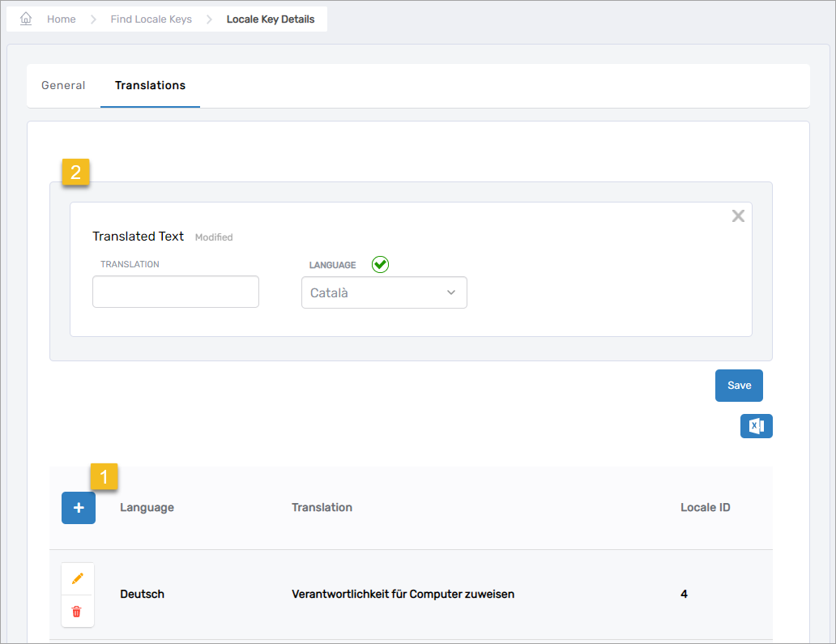Viewport: 836px width, 644px height.
Task: Select the Translations tab
Action: pyautogui.click(x=150, y=86)
